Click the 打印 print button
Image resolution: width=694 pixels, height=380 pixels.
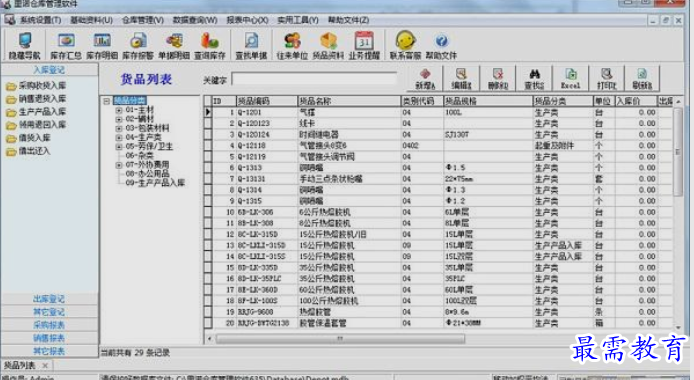coord(606,79)
